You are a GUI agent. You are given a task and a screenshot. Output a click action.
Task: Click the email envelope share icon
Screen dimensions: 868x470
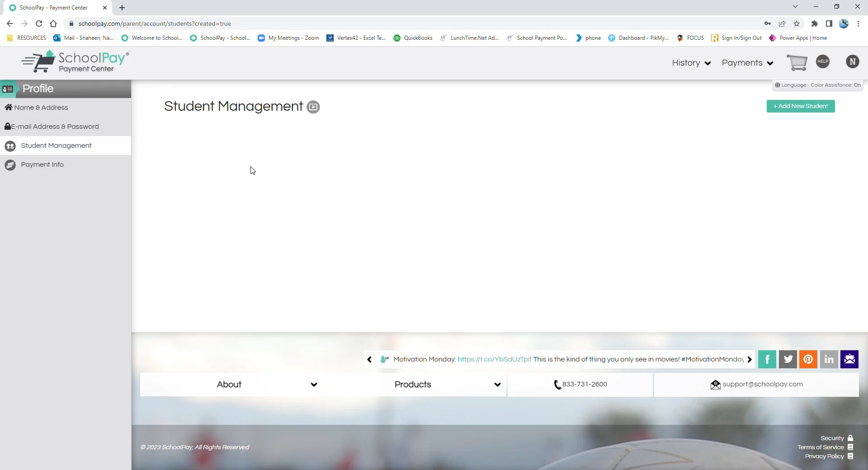pyautogui.click(x=849, y=359)
